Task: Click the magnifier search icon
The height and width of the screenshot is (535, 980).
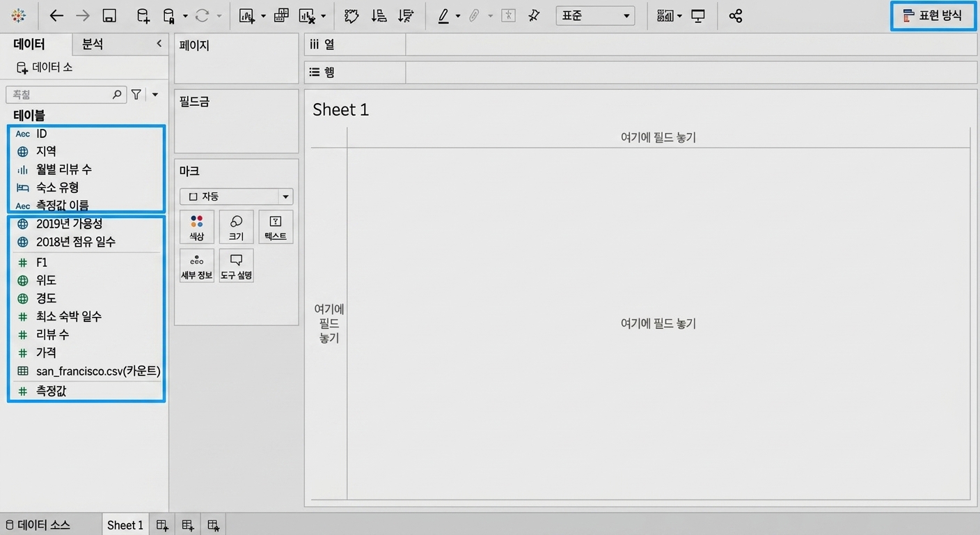Action: tap(117, 94)
